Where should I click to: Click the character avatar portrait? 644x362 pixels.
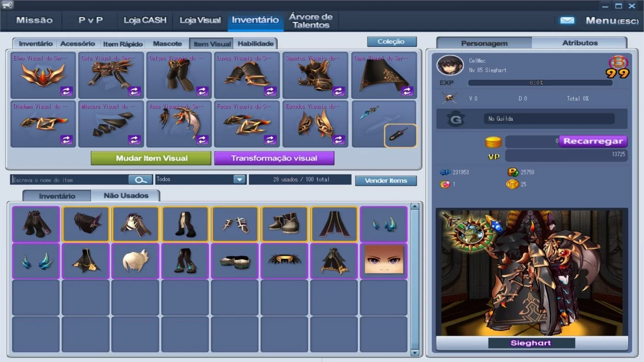point(450,66)
